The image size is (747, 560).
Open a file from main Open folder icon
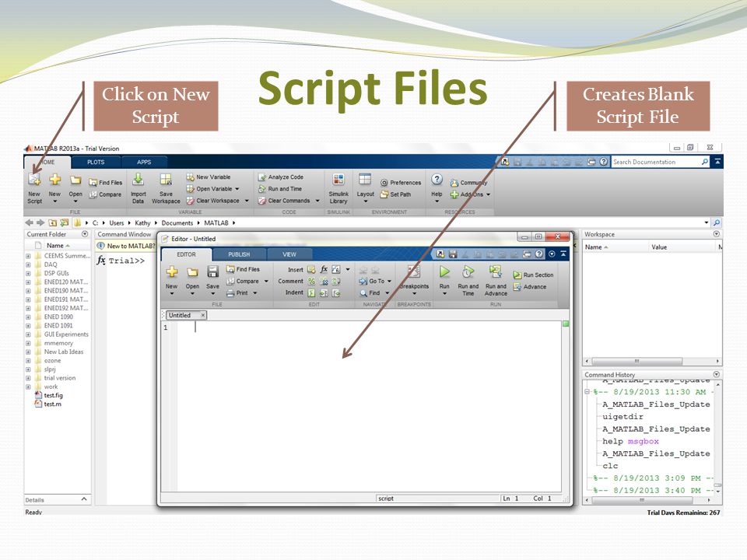coord(75,180)
